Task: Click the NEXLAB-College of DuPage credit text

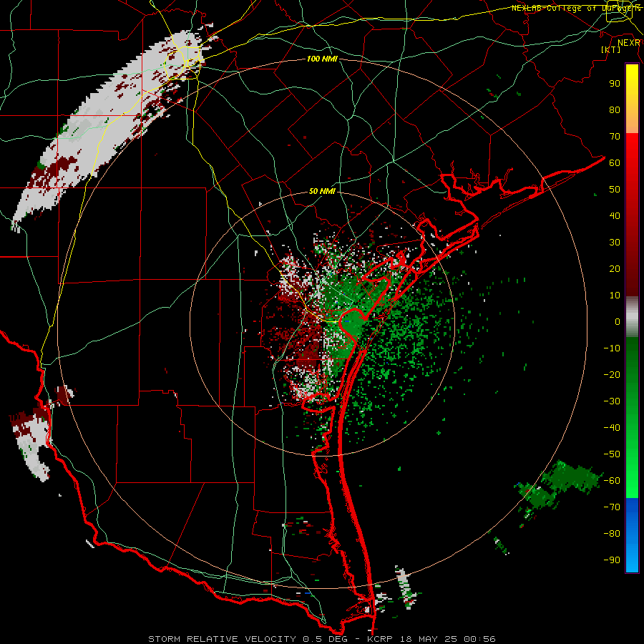Action: [x=576, y=8]
